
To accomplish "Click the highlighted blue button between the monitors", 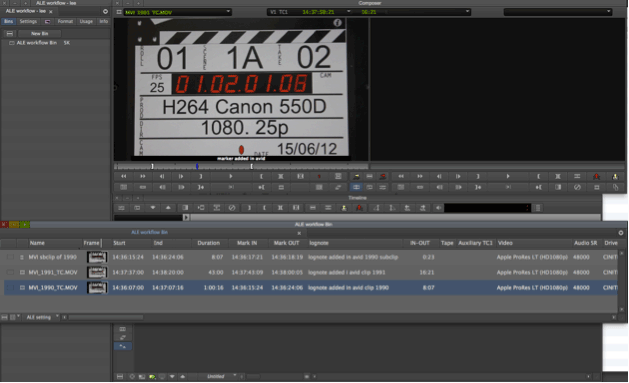I will coord(356,187).
